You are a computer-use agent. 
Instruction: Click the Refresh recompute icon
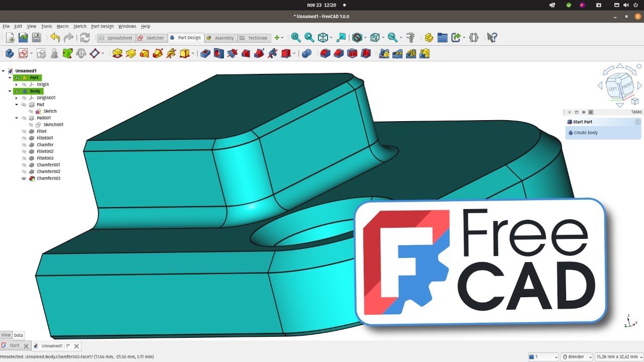point(85,37)
